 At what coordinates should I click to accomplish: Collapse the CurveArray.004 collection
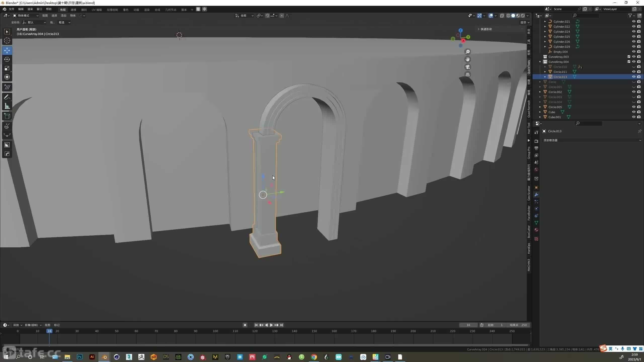click(x=540, y=62)
